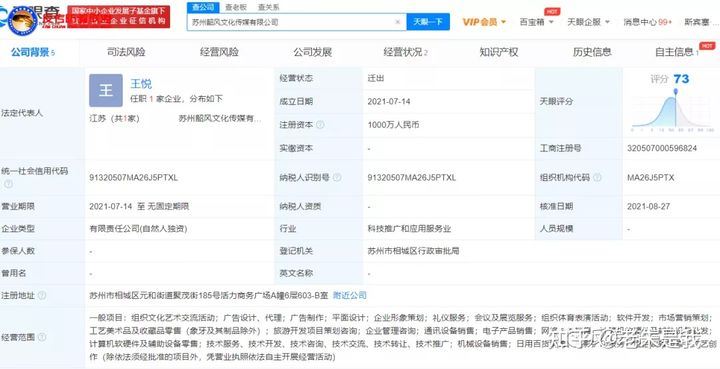Screen dimensions: 720x369
Task: Open help icon next to 经营范围
Action: [42, 337]
